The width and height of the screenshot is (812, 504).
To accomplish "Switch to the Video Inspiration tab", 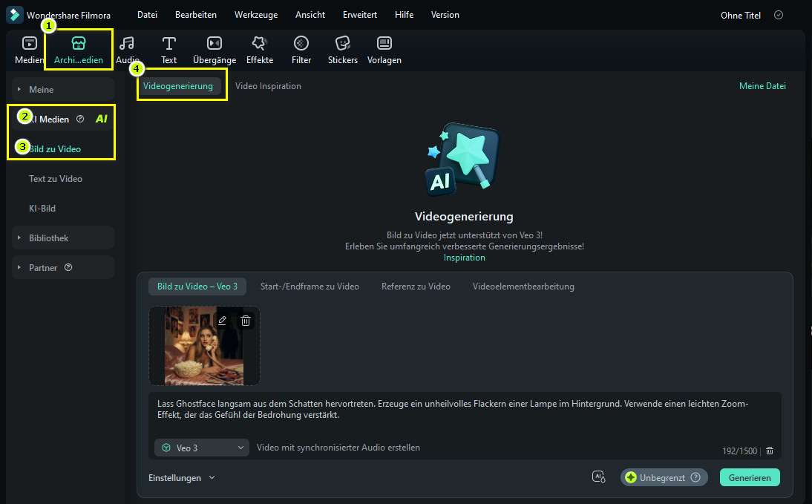I will click(268, 86).
